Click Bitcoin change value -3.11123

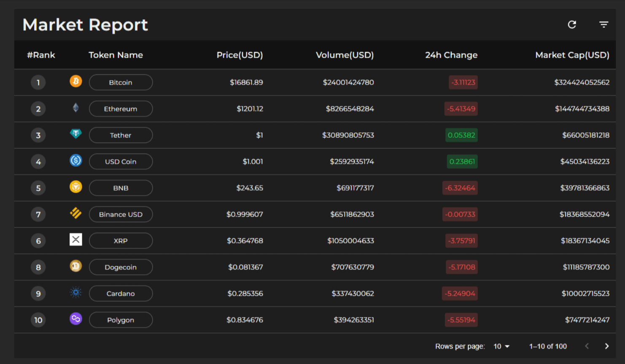(463, 83)
